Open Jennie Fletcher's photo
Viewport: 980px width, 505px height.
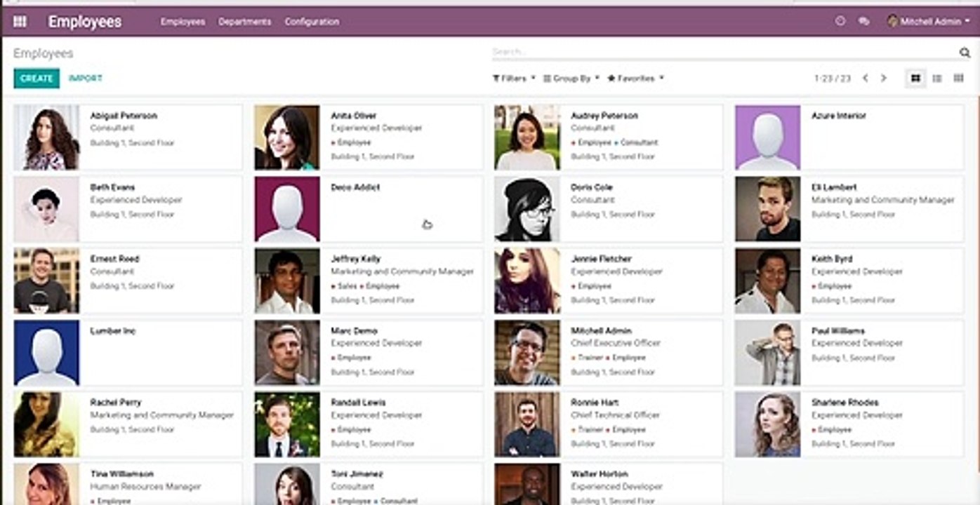(x=527, y=281)
